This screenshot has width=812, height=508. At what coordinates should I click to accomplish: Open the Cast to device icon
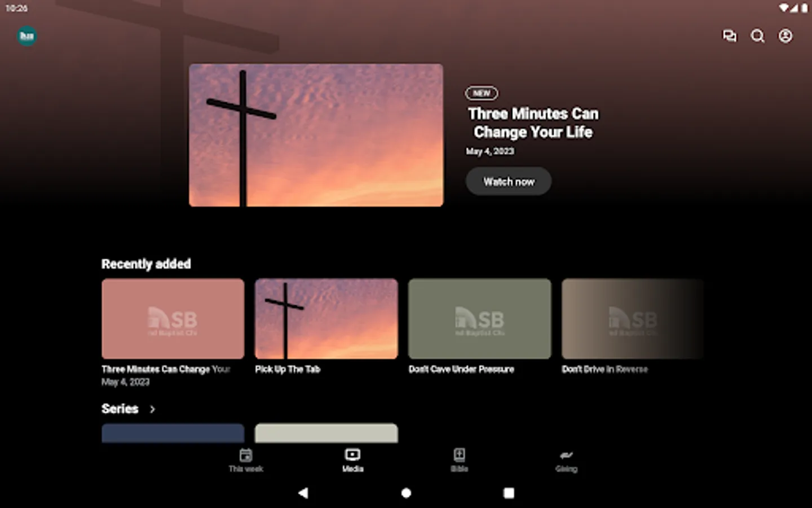[730, 36]
